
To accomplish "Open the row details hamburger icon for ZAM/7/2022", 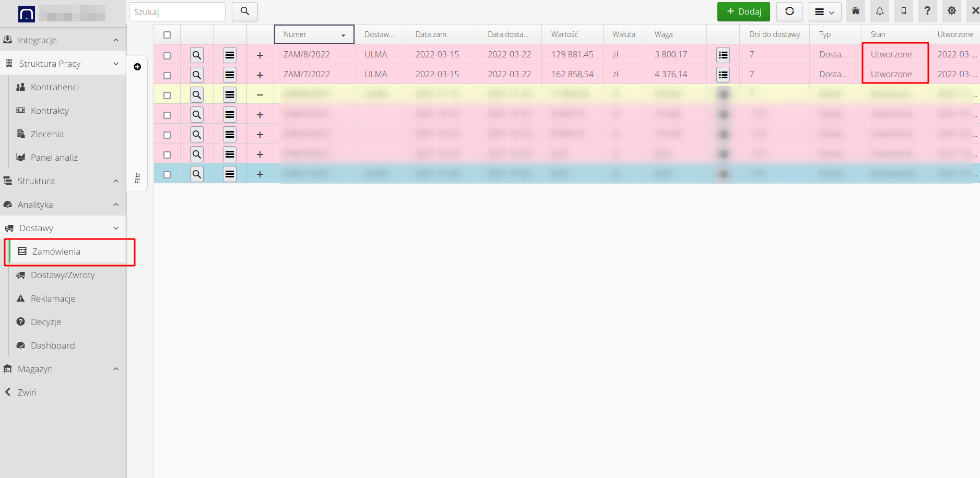I will pos(229,74).
